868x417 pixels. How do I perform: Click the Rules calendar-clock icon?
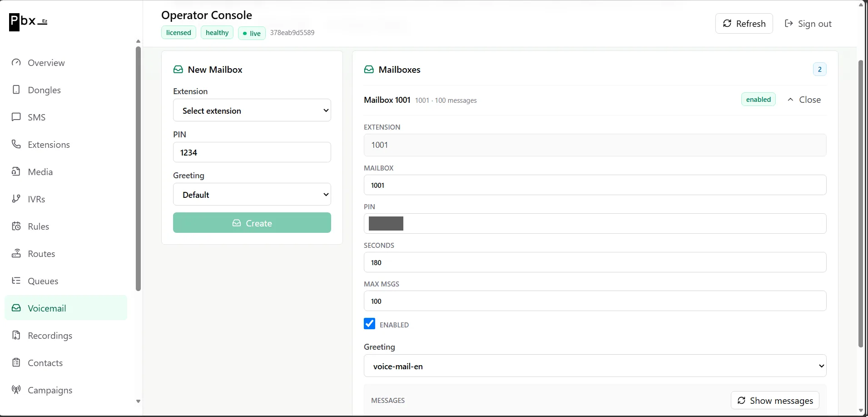pyautogui.click(x=16, y=226)
